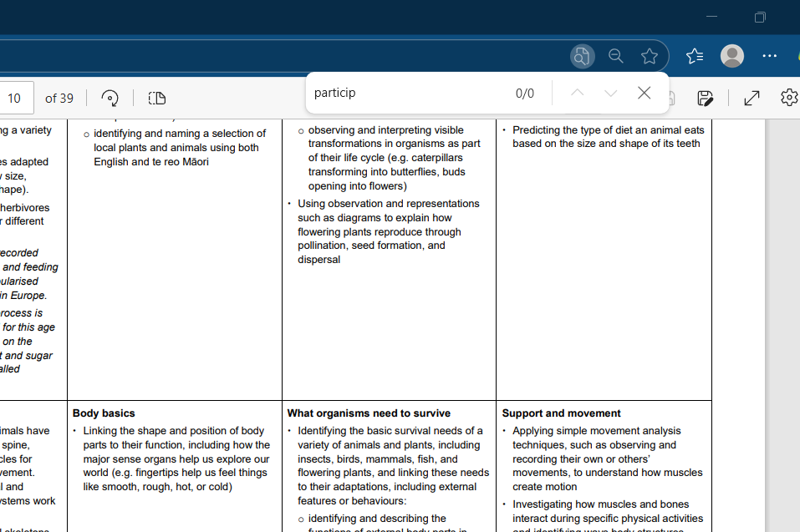This screenshot has width=800, height=532.
Task: Switch the PDF page view layout
Action: (x=157, y=98)
